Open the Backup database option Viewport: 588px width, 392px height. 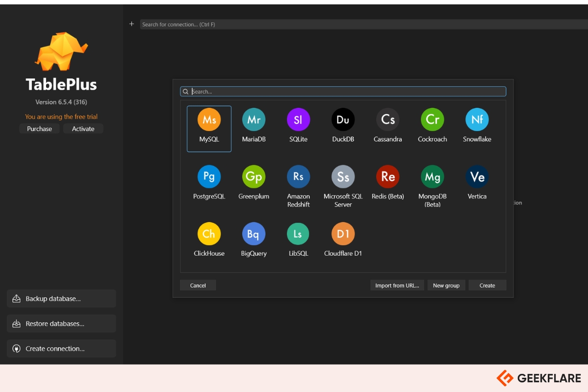pyautogui.click(x=61, y=298)
